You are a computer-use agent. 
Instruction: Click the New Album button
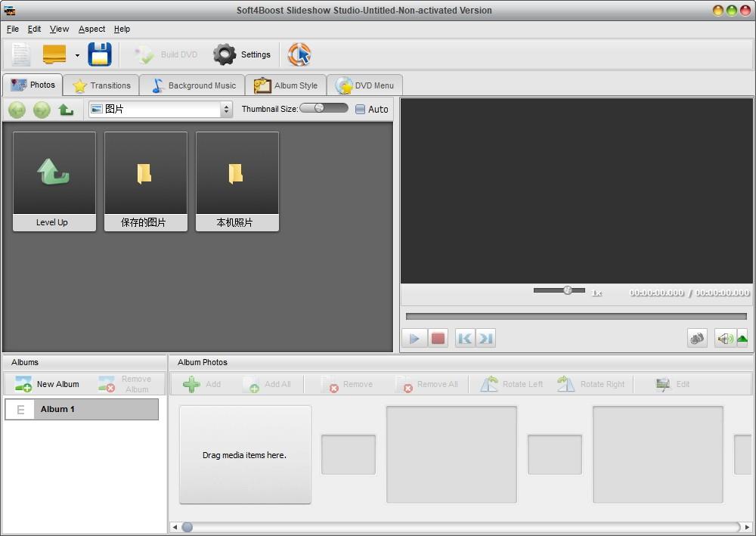pos(47,384)
